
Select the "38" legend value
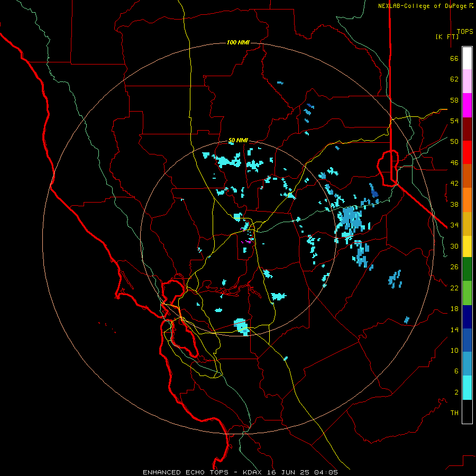point(454,204)
